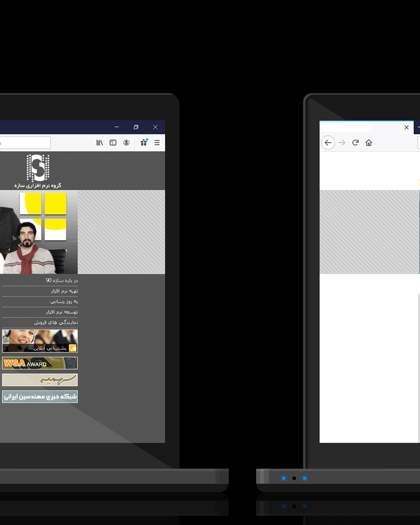
Task: Click the forward arrow button
Action: 342,143
